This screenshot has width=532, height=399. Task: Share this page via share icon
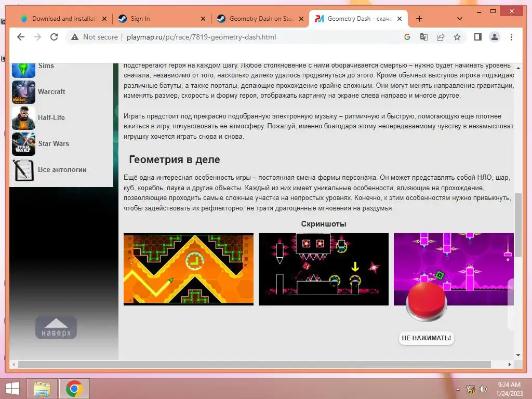pos(441,37)
